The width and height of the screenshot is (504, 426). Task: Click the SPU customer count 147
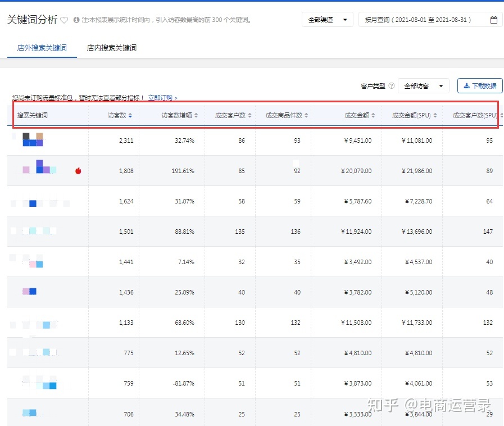coord(488,232)
